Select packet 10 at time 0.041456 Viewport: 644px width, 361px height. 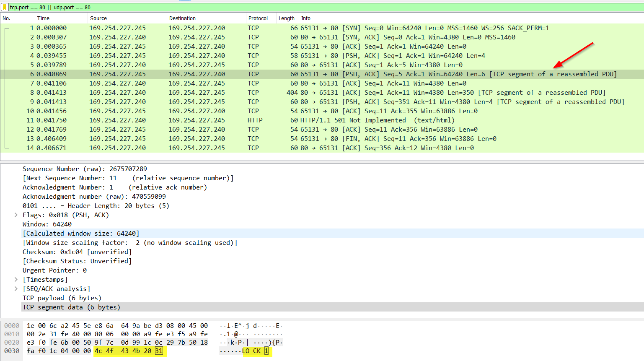(x=322, y=111)
